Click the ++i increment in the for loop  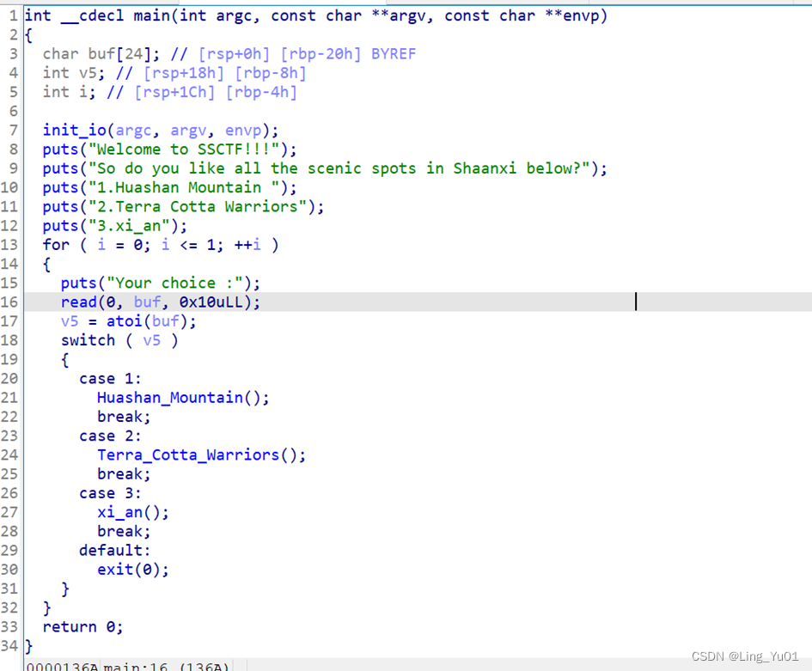[x=247, y=245]
